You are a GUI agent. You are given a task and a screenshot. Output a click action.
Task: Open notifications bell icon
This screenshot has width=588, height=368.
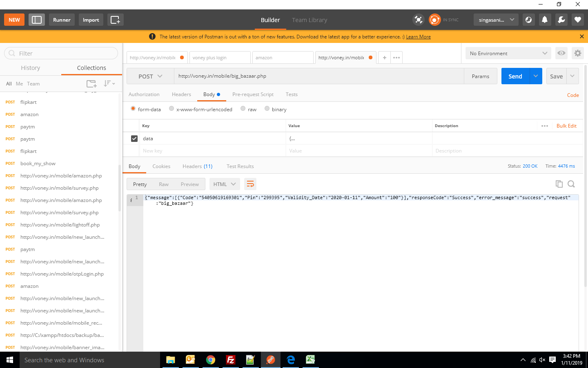[545, 20]
